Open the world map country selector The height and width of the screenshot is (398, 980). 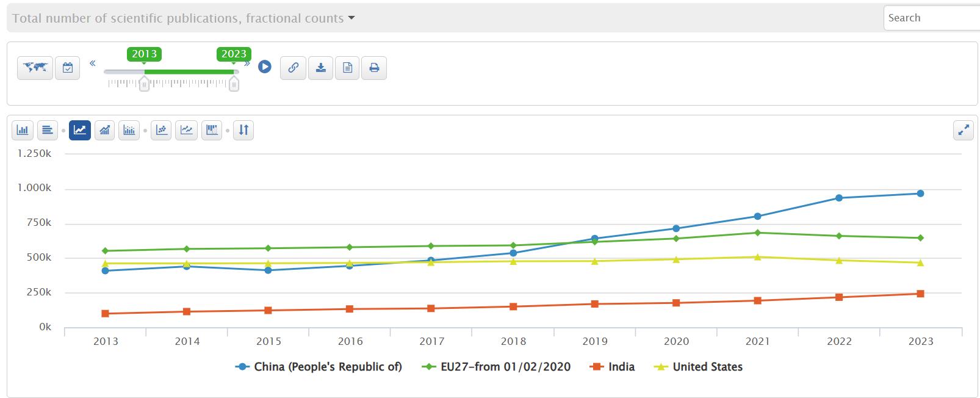(35, 68)
